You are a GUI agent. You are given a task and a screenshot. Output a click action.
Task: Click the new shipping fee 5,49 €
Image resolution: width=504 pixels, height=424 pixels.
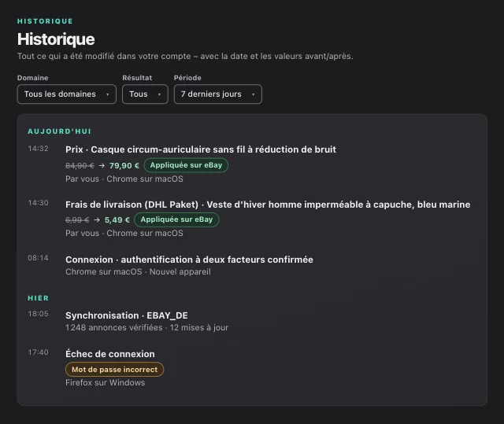(117, 219)
